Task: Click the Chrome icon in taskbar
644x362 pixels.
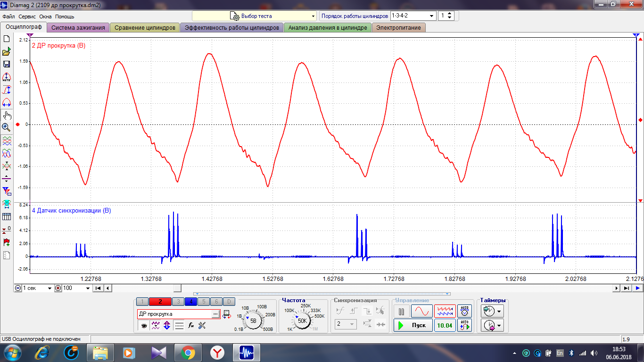Action: [188, 353]
